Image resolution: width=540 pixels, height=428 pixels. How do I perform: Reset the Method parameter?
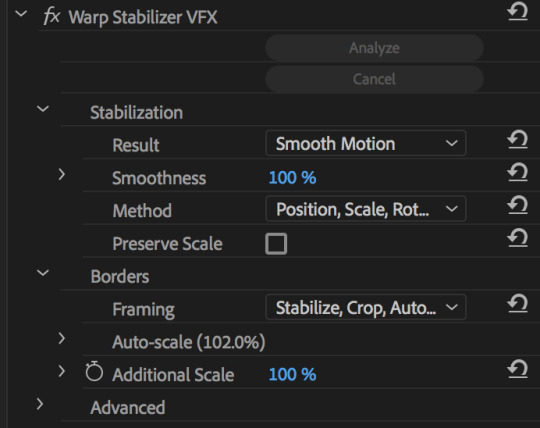[x=518, y=205]
